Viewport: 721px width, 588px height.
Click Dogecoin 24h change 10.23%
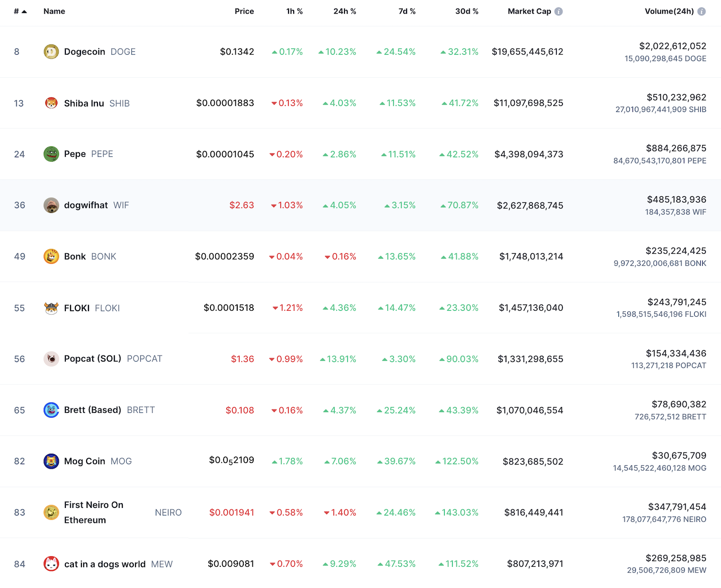click(337, 52)
